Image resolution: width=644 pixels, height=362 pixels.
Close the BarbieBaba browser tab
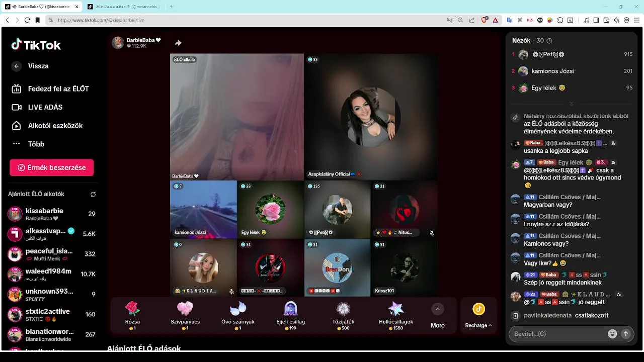point(76,7)
